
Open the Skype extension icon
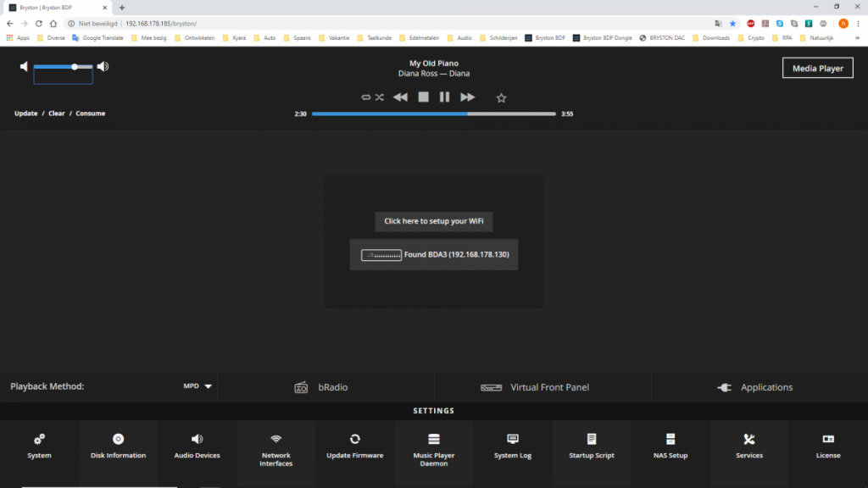point(780,24)
